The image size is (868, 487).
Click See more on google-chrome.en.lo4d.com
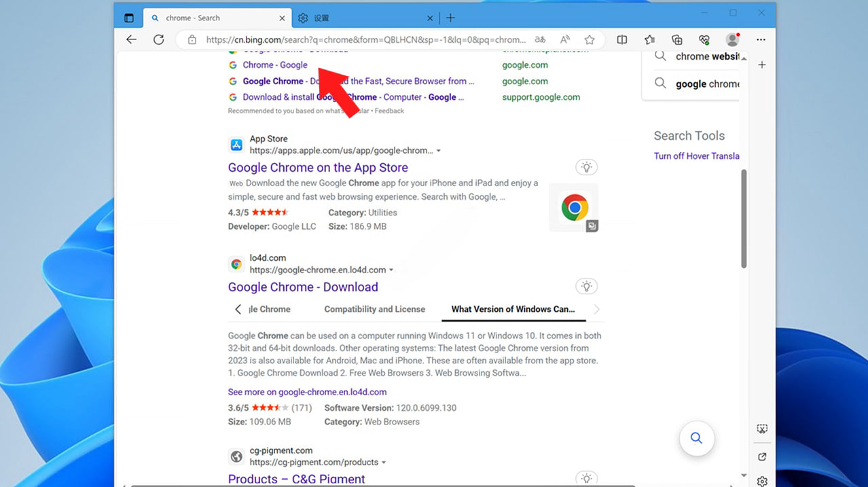[307, 392]
